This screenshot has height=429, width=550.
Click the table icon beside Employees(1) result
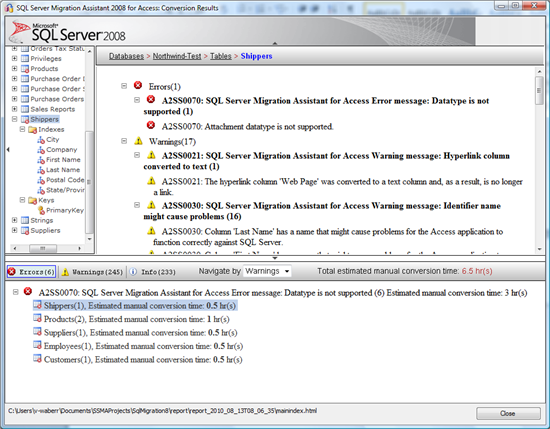click(x=37, y=345)
